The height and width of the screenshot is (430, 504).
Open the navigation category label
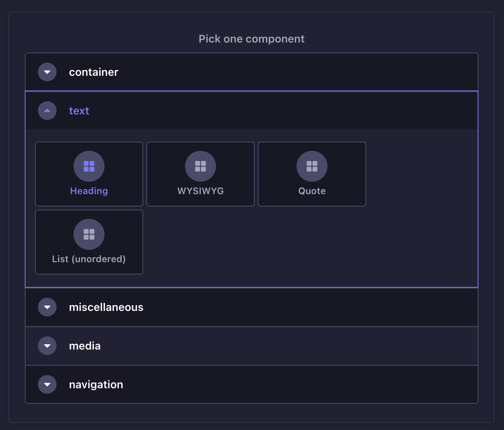click(96, 384)
